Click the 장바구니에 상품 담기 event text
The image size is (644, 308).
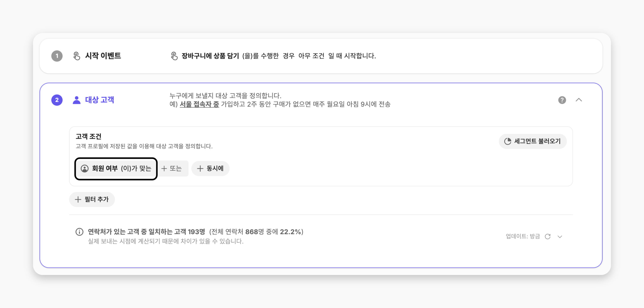[x=210, y=56]
